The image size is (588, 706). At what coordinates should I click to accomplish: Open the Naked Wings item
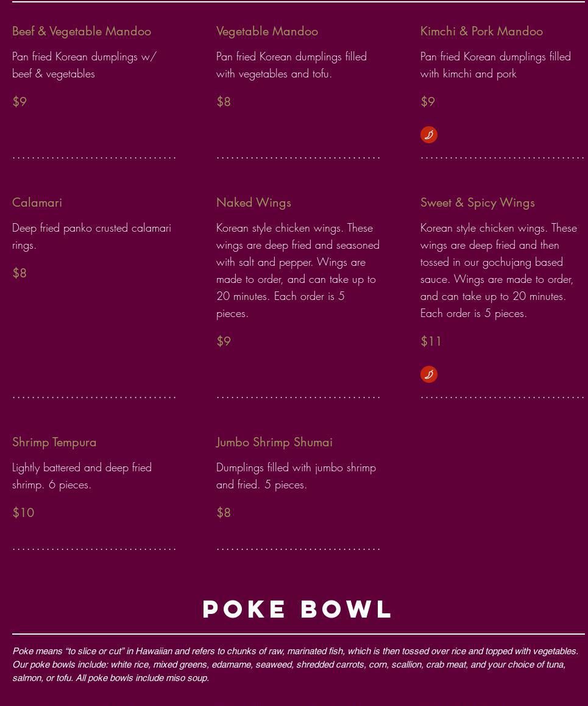[253, 203]
